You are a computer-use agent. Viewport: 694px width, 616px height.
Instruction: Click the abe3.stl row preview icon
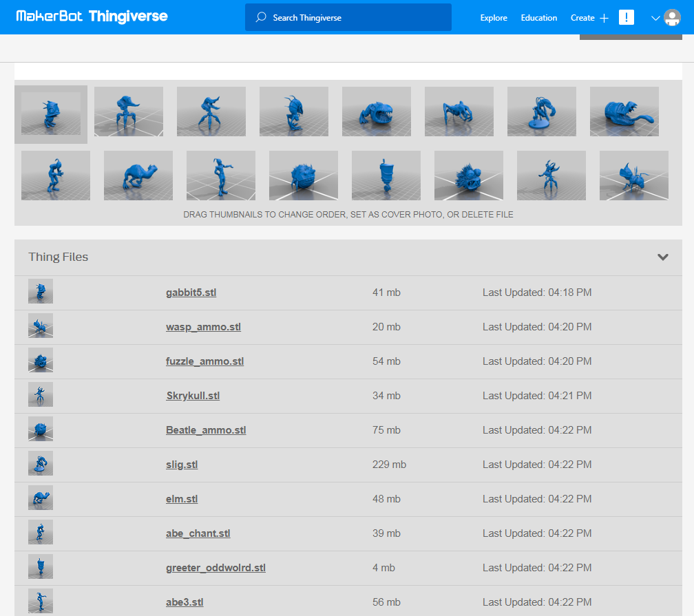(41, 601)
